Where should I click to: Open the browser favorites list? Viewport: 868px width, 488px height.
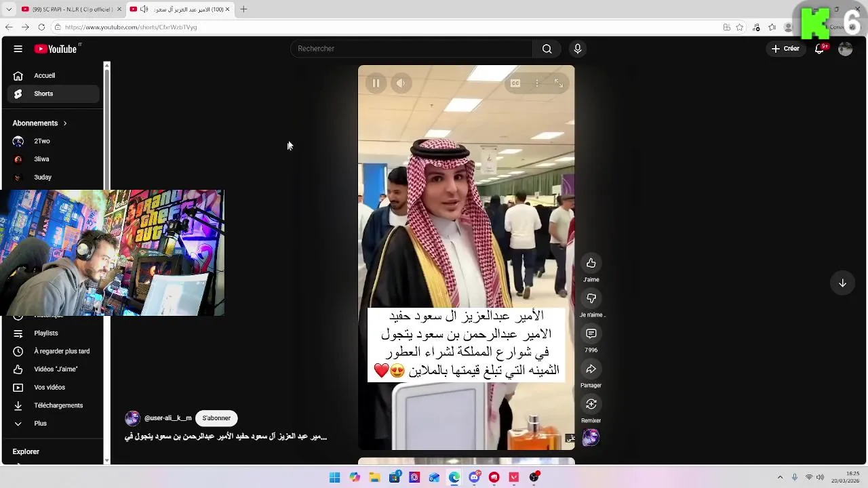772,27
